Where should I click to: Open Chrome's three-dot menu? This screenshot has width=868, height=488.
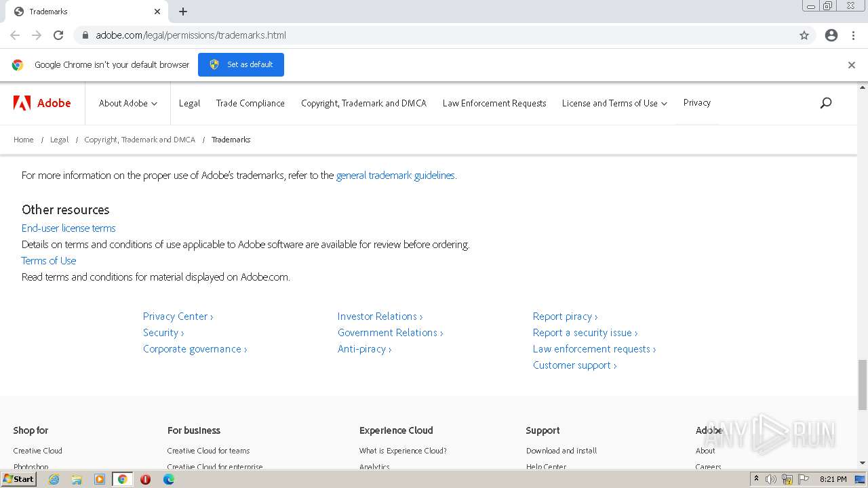tap(853, 35)
